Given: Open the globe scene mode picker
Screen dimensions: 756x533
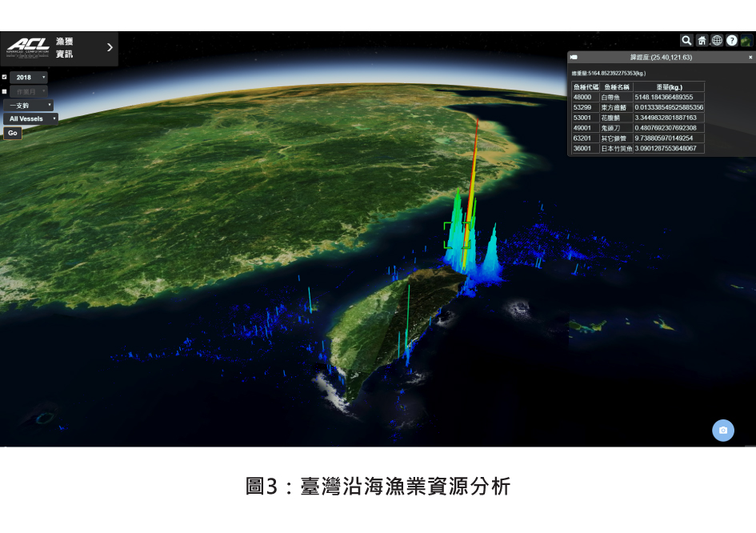Looking at the screenshot, I should click(717, 40).
